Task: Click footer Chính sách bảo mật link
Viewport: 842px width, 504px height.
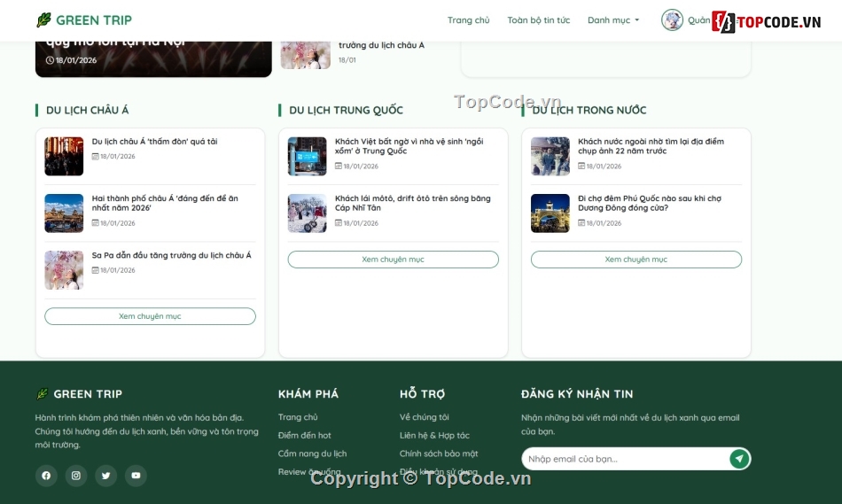Action: [x=439, y=454]
